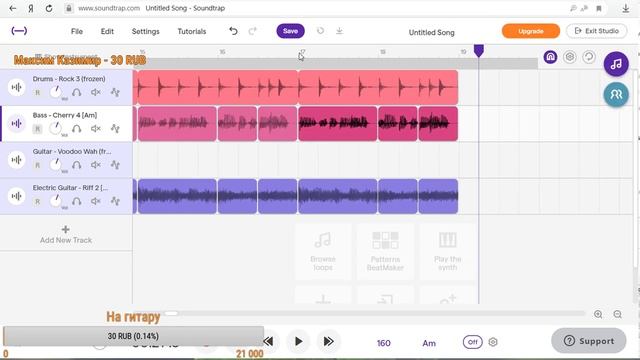Change the 160 tempo value
The image size is (640, 360).
(383, 343)
